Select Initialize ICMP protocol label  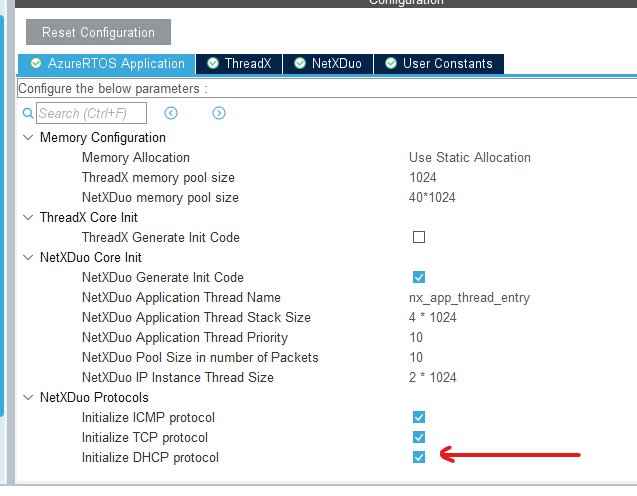(x=148, y=418)
